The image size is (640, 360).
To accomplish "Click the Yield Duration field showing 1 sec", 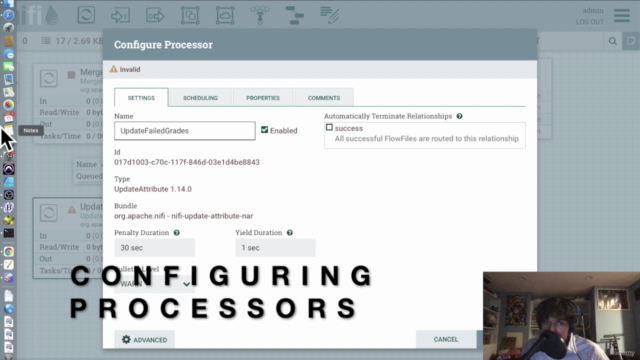I will [275, 248].
